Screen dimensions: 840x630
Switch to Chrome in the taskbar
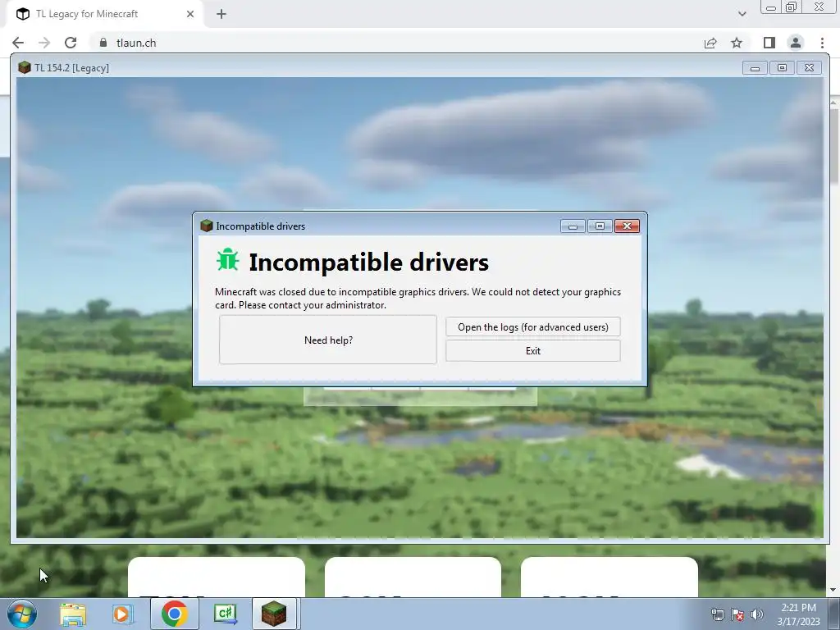[x=174, y=614]
